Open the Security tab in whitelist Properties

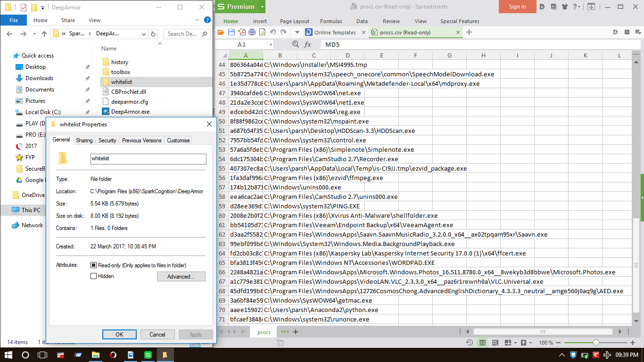coord(107,140)
